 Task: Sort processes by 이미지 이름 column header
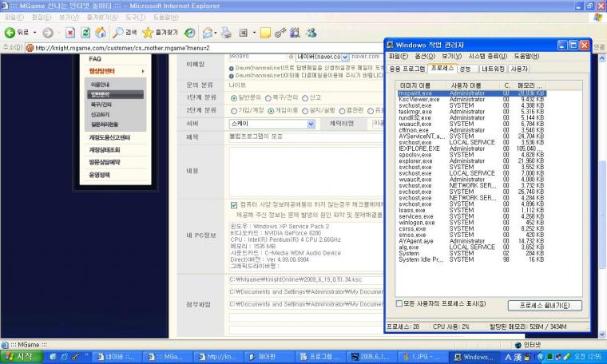[423, 85]
